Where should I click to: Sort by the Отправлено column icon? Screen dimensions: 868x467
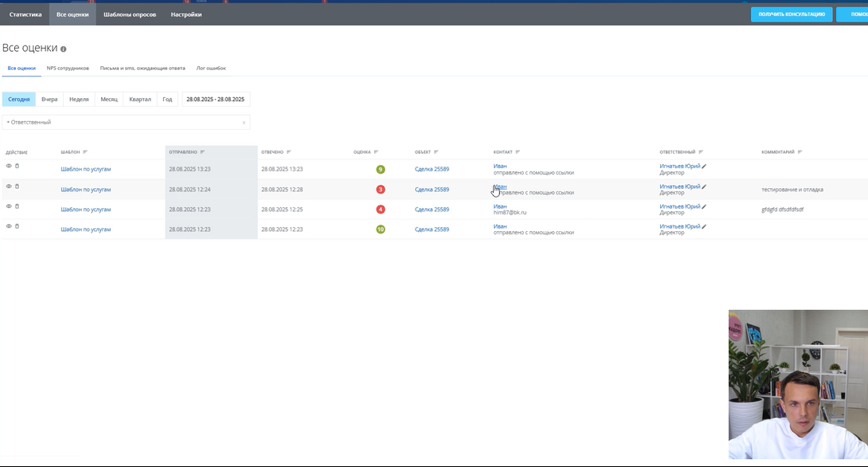202,151
